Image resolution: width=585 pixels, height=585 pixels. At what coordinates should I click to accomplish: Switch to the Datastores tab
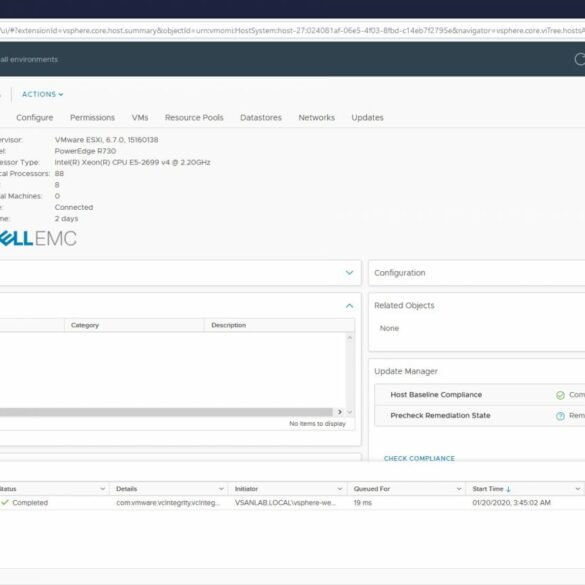point(261,118)
